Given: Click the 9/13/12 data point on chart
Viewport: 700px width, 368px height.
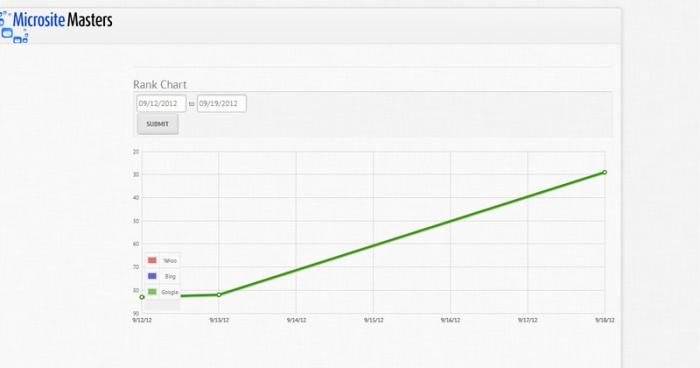Looking at the screenshot, I should 219,295.
